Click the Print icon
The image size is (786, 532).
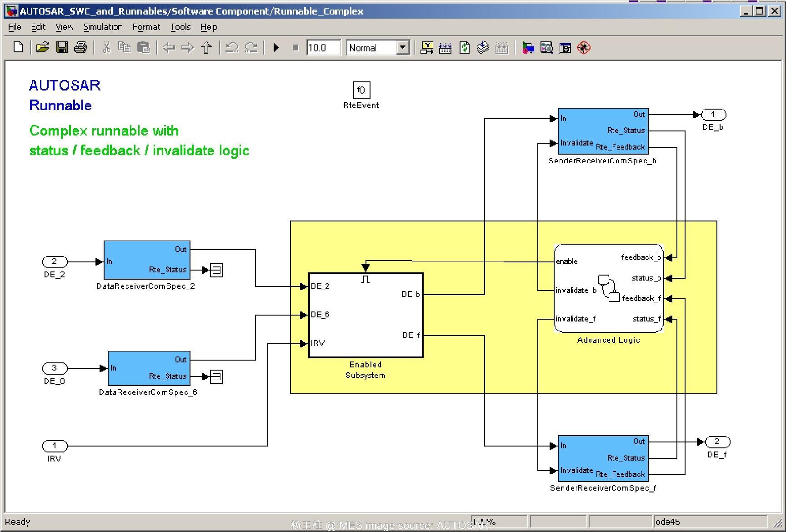(x=80, y=47)
